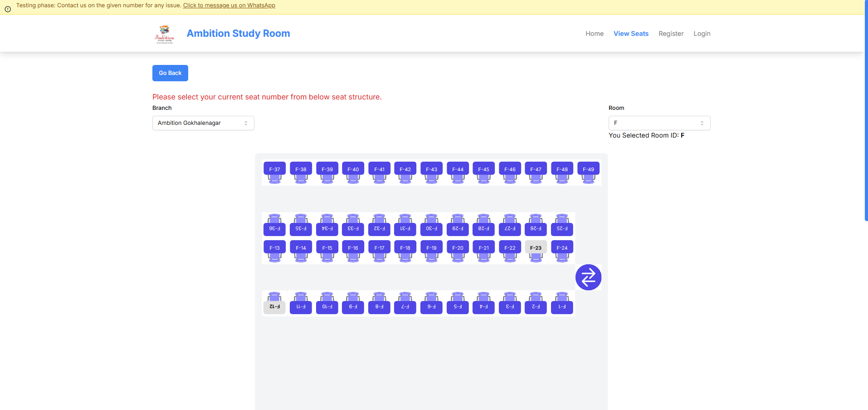868x410 pixels.
Task: Click the Ambition Study Room logo
Action: tap(164, 34)
